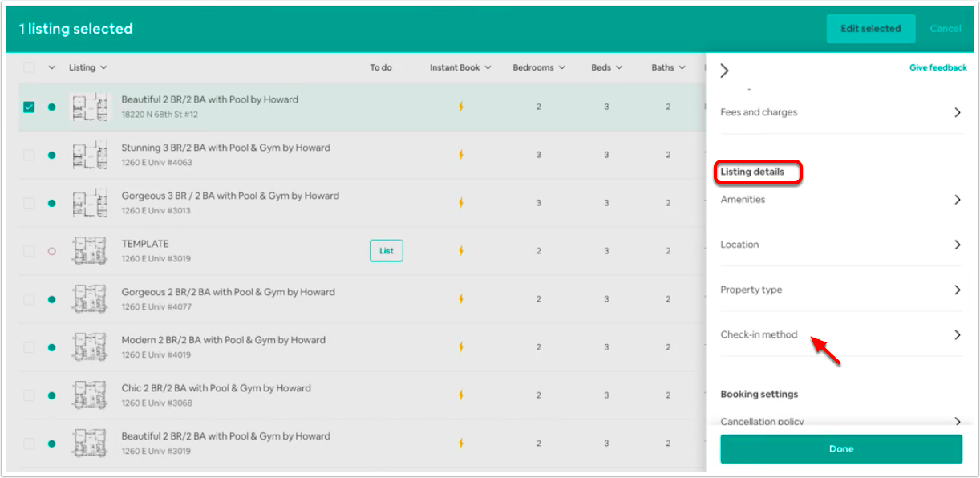
Task: Click the Done button
Action: click(841, 449)
